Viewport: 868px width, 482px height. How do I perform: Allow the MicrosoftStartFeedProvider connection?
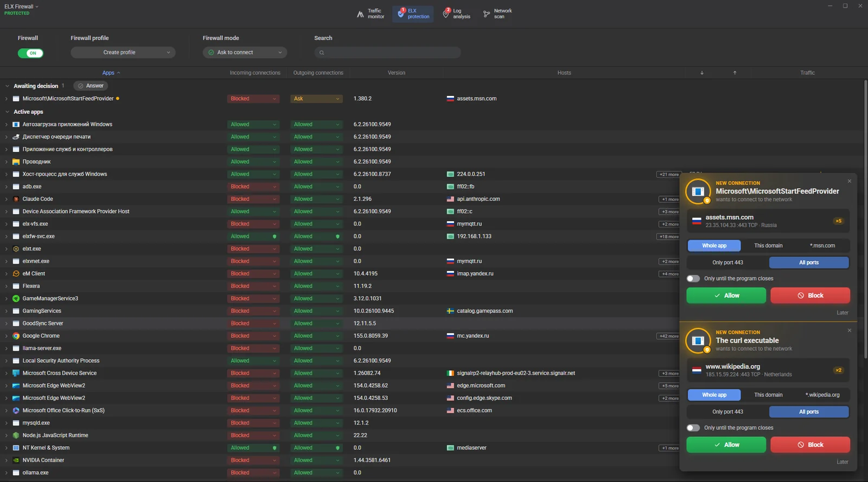click(x=726, y=295)
